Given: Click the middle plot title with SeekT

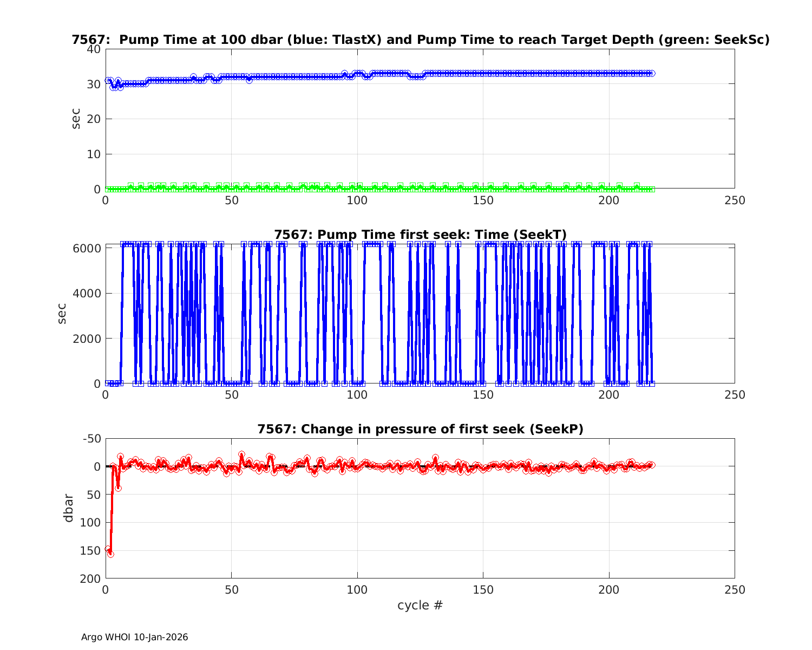Looking at the screenshot, I should pos(420,235).
